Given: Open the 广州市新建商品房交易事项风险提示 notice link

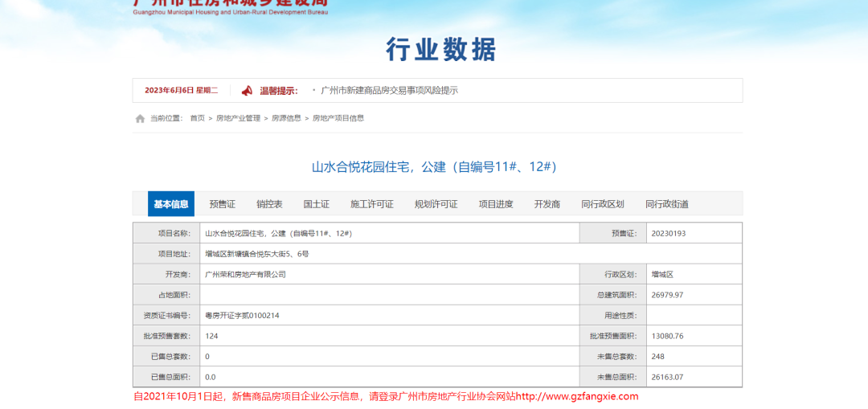Looking at the screenshot, I should click(390, 90).
